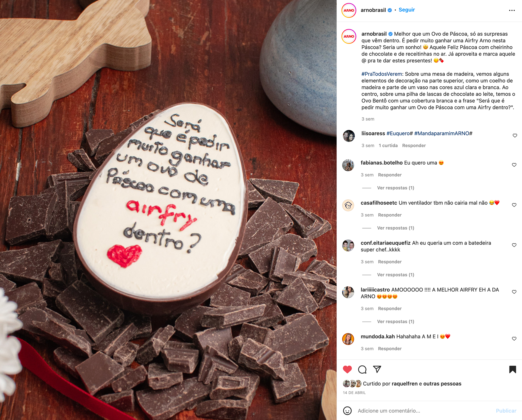
Task: Open the #PraTodosVerem hashtag
Action: tap(382, 74)
